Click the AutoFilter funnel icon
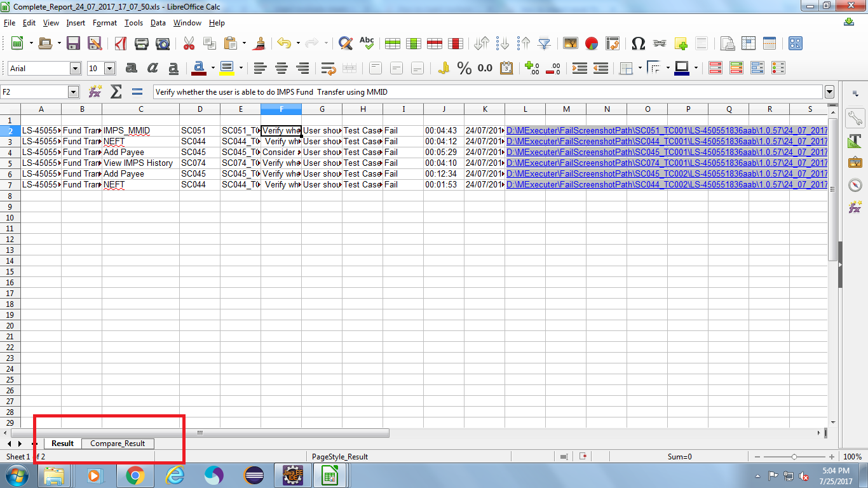 pyautogui.click(x=545, y=43)
